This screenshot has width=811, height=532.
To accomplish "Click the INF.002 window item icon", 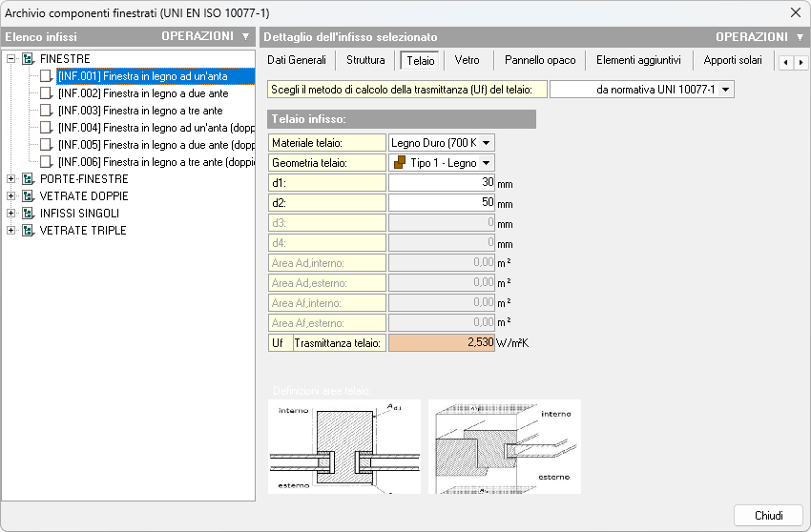I will (x=46, y=93).
